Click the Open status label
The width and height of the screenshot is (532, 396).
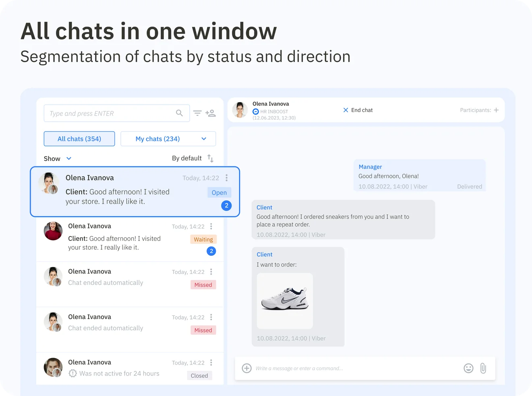click(219, 193)
